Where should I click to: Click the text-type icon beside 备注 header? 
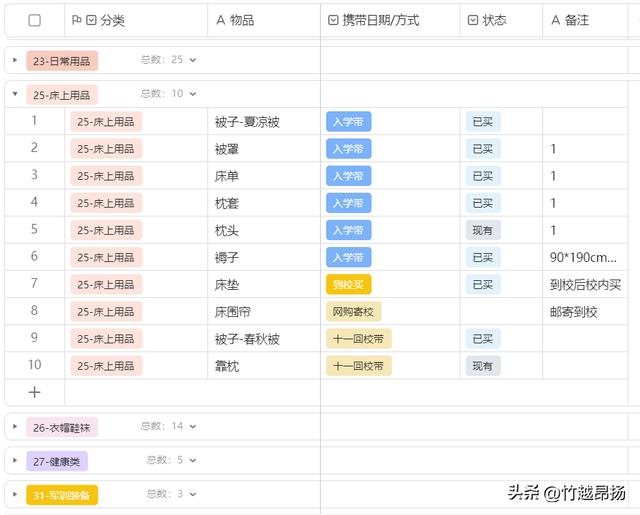[x=556, y=20]
